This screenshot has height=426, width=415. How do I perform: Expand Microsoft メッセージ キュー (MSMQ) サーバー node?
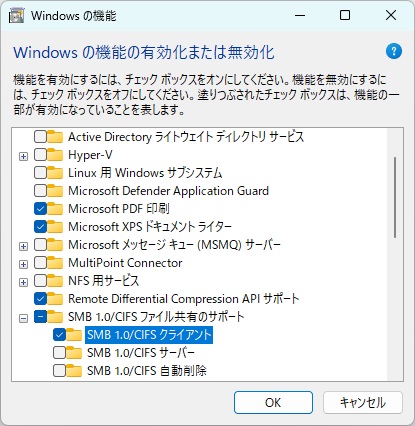[x=23, y=246]
